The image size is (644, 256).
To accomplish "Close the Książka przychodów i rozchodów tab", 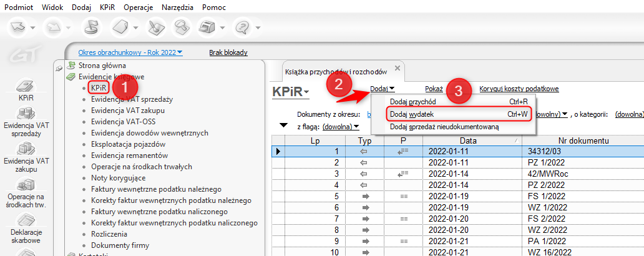I will pos(397,68).
